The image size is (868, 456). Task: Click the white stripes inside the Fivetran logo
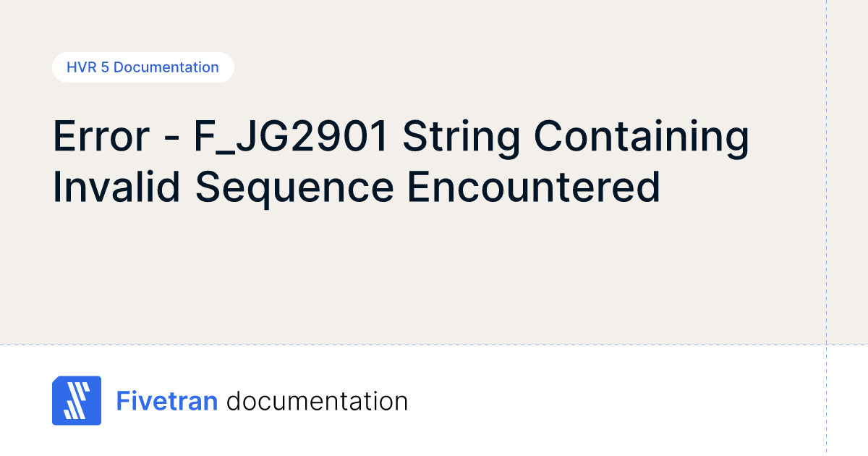75,401
